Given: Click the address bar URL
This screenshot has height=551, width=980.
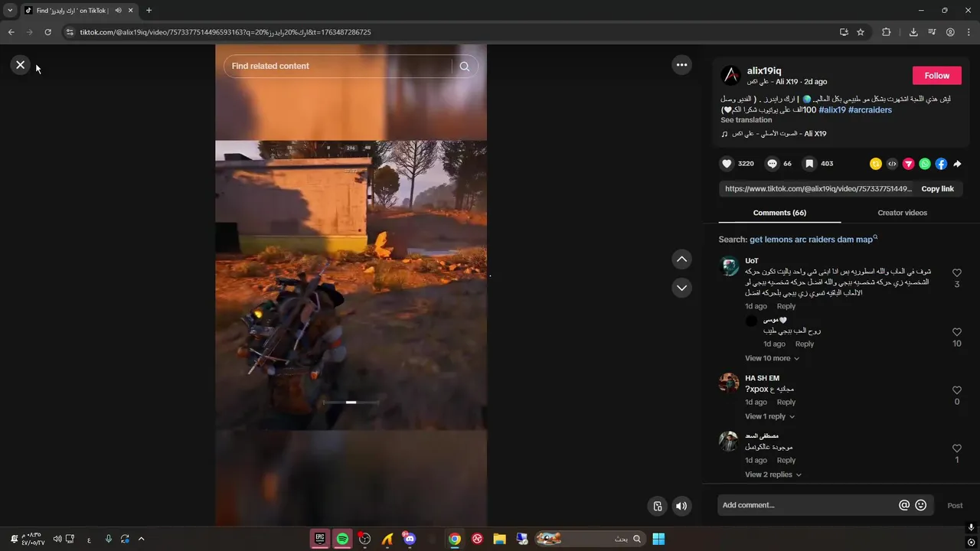Looking at the screenshot, I should [225, 32].
